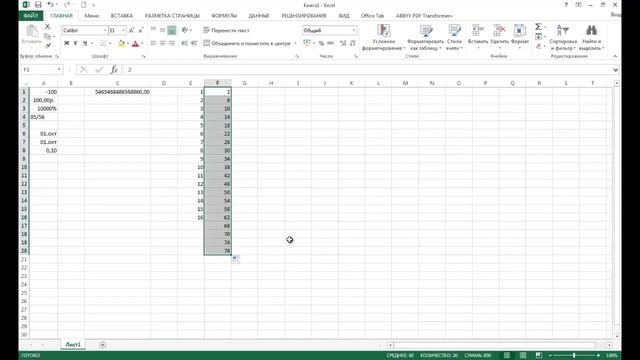Switch to the ВСТАВКА tab
This screenshot has width=640, height=360.
[x=122, y=16]
